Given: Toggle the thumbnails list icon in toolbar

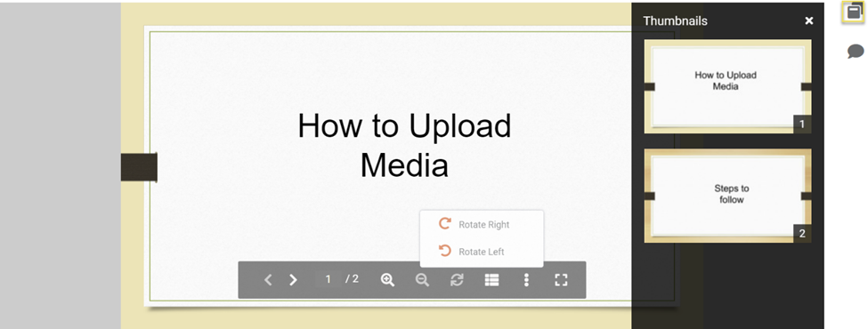Looking at the screenshot, I should tap(491, 280).
